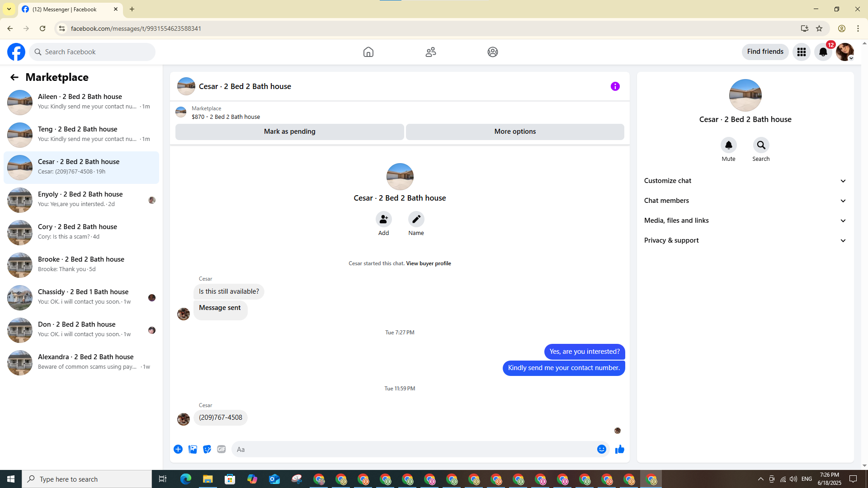868x488 pixels.
Task: Click the Facebook logo icon
Action: pos(16,52)
